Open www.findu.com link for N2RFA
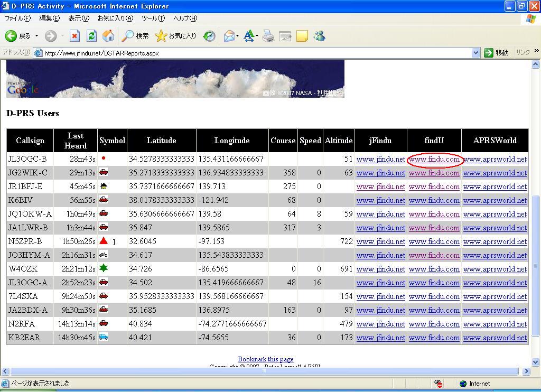 pos(434,324)
